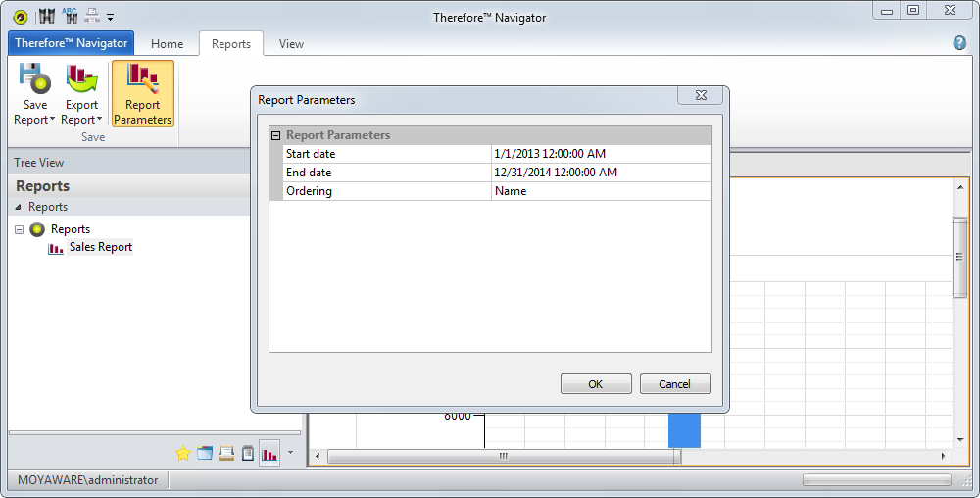Click the inbox tray icon in bottom pane

226,453
